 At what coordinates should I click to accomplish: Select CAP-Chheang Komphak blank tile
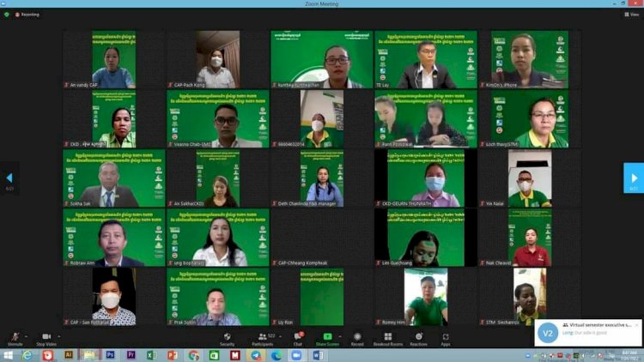coord(322,238)
